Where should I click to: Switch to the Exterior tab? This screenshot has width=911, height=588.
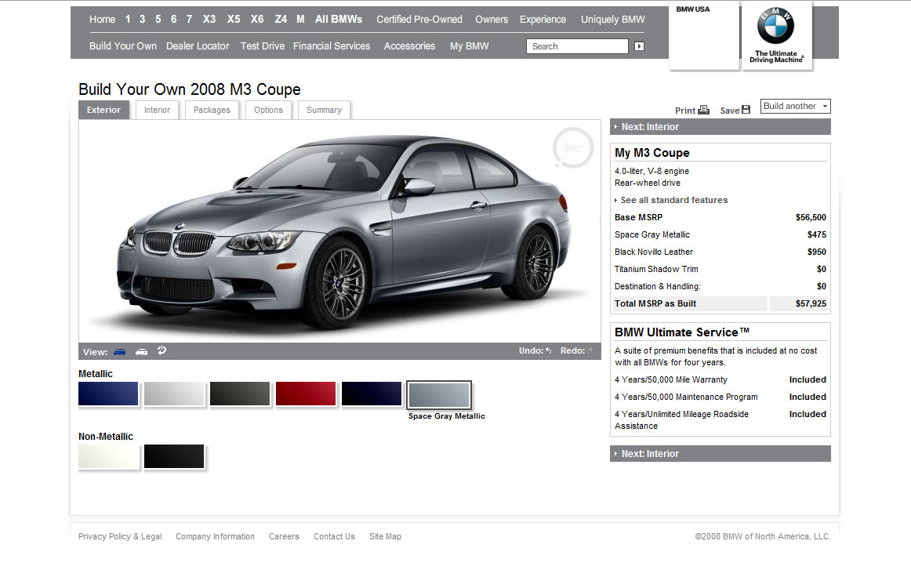(x=104, y=110)
